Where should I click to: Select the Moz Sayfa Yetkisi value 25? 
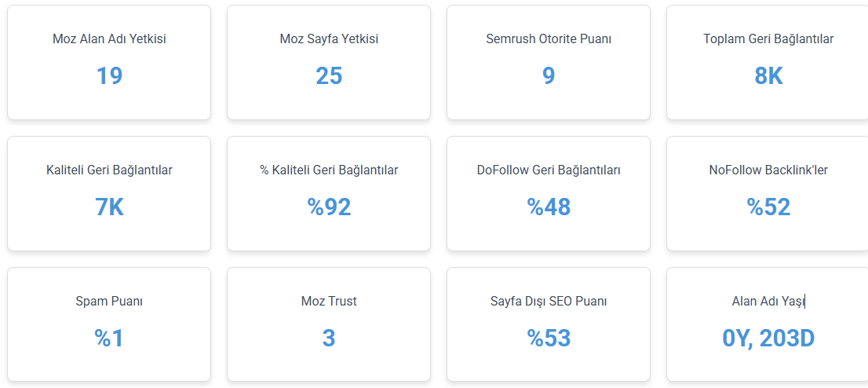click(x=329, y=76)
